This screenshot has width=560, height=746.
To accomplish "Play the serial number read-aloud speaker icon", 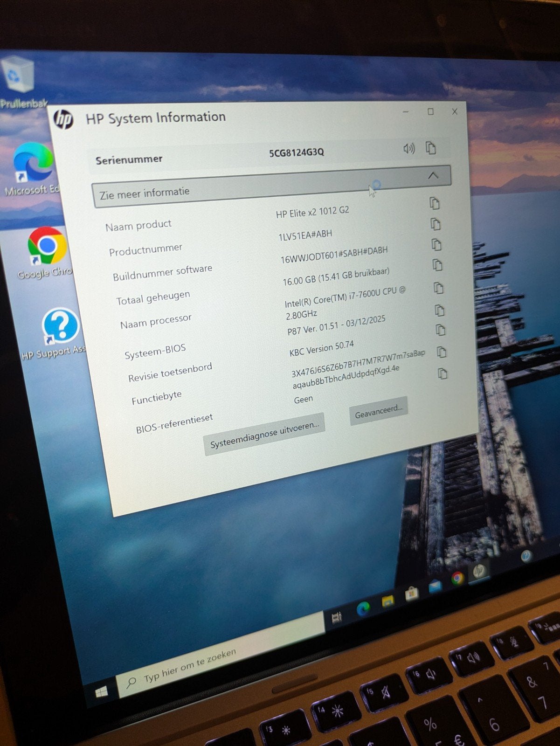I will pos(408,148).
